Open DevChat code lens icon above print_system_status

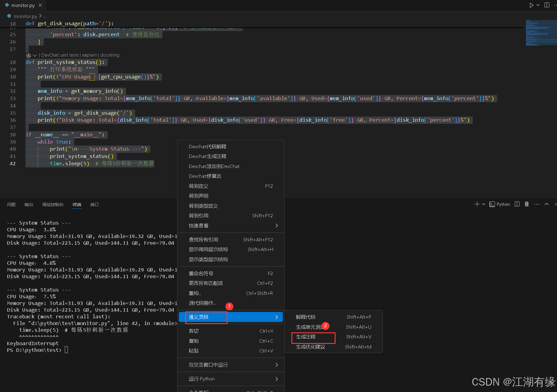28,55
